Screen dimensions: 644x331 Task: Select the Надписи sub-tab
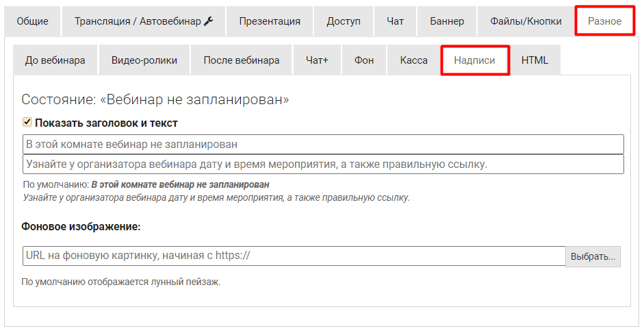pos(475,60)
